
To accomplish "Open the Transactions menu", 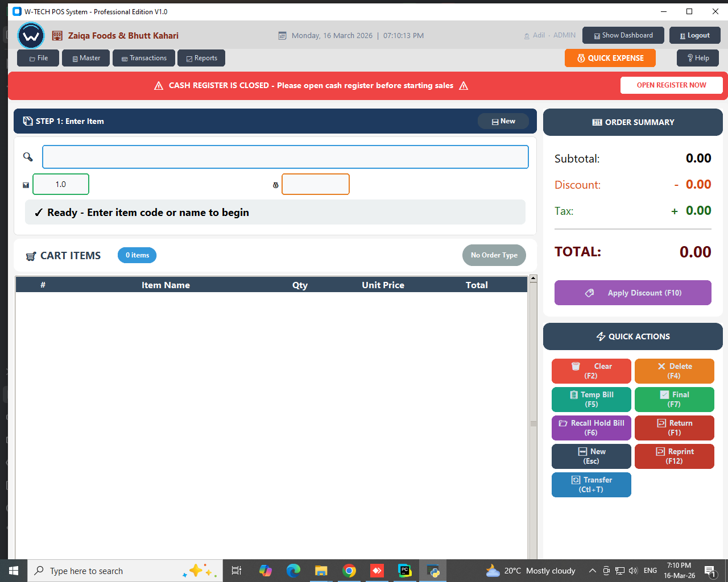I will [144, 58].
